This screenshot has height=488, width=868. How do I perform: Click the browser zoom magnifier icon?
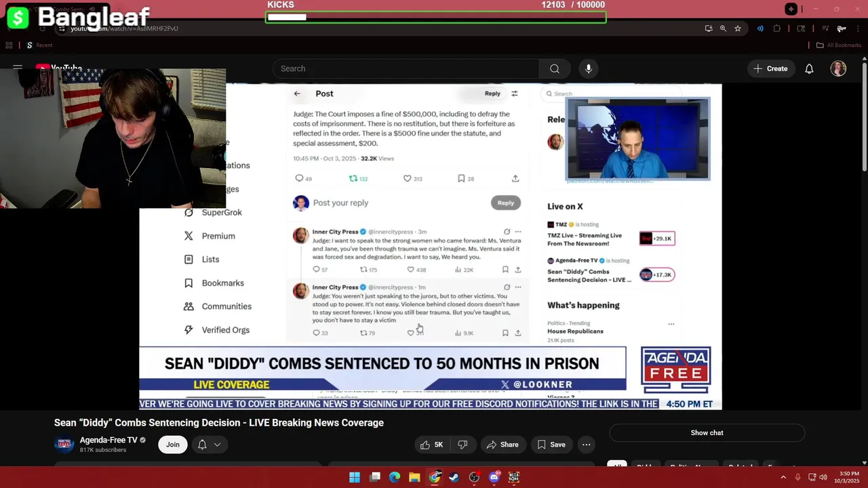click(x=723, y=28)
